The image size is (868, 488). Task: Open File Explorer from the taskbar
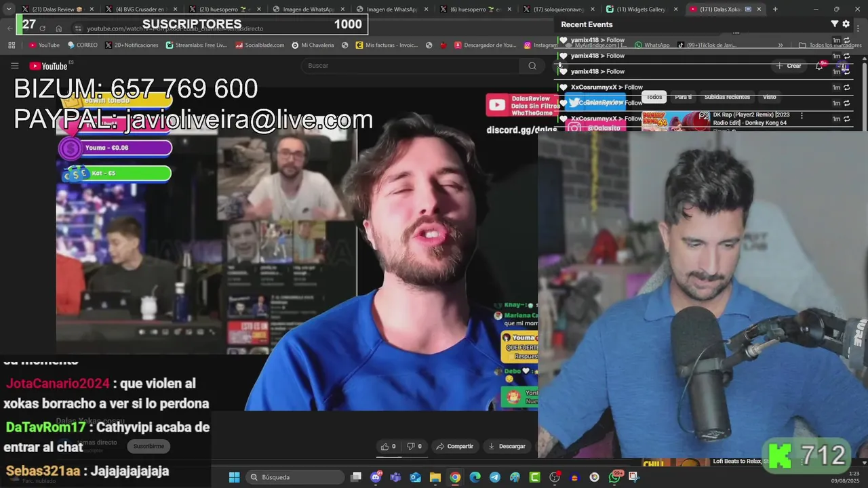pyautogui.click(x=435, y=477)
